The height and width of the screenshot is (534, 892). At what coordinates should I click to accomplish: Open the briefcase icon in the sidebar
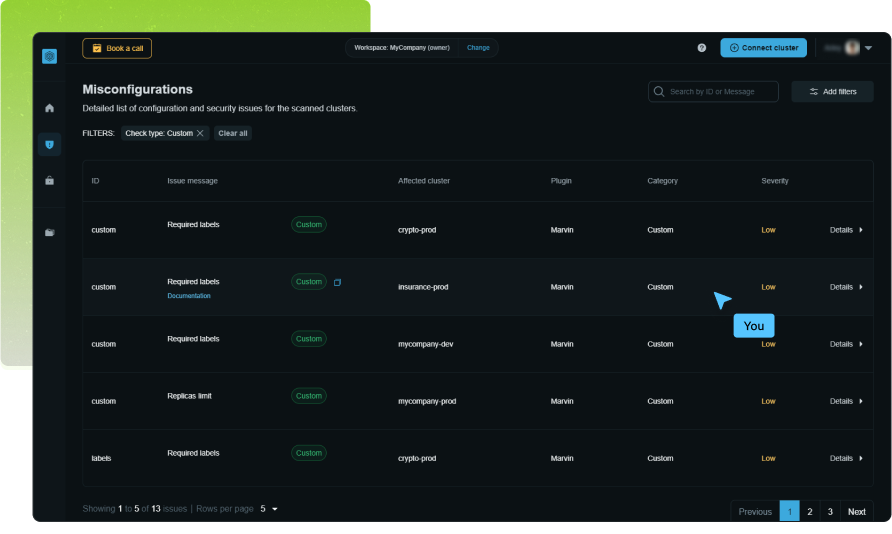[50, 181]
